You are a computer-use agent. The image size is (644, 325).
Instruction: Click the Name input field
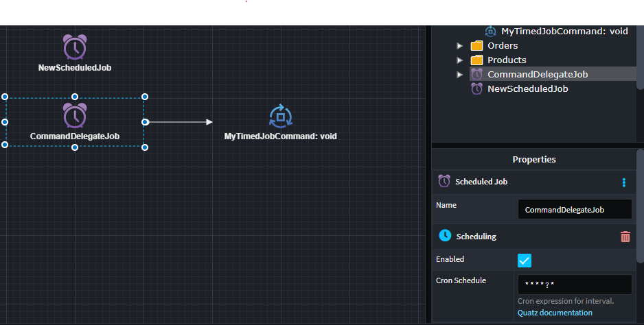tap(574, 209)
